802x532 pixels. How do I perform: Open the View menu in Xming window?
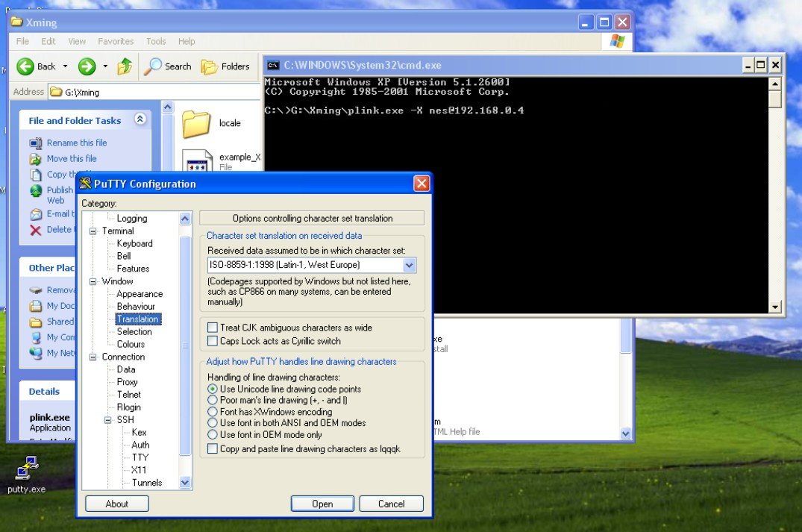pos(77,42)
